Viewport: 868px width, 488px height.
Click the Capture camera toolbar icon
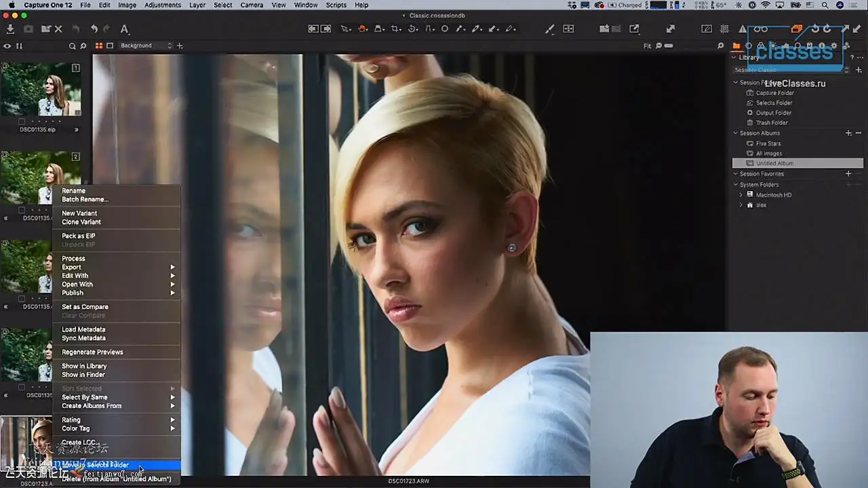click(x=28, y=29)
